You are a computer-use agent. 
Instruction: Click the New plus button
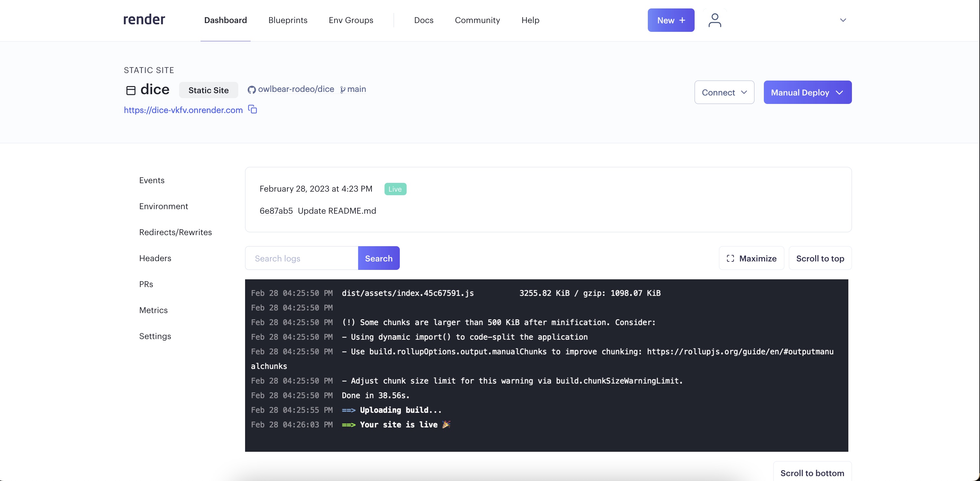point(671,20)
